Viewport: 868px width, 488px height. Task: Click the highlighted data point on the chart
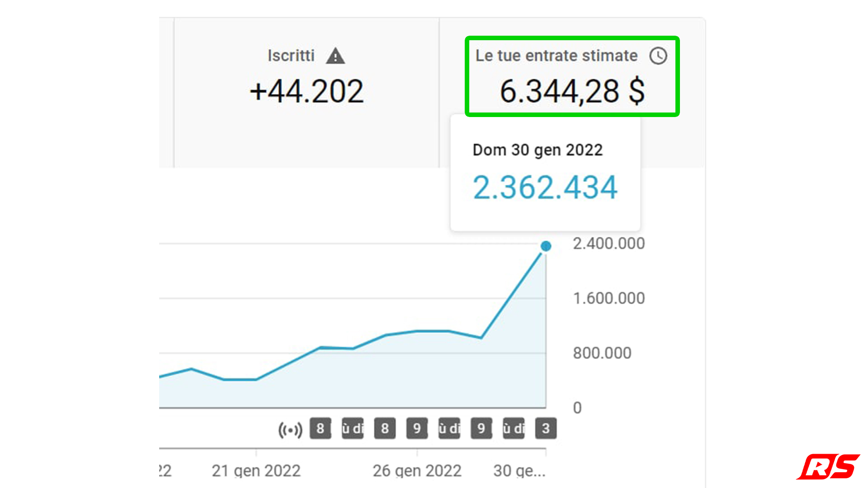click(546, 246)
